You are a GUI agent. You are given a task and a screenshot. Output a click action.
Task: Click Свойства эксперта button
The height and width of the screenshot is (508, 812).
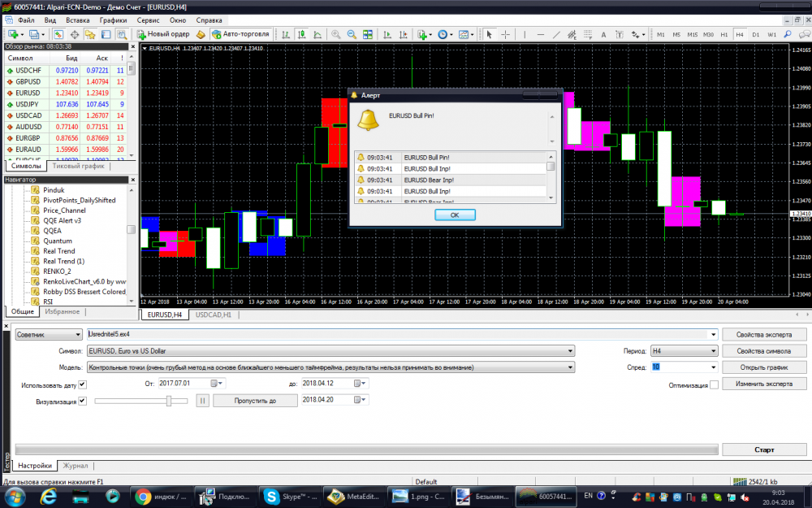coord(764,334)
